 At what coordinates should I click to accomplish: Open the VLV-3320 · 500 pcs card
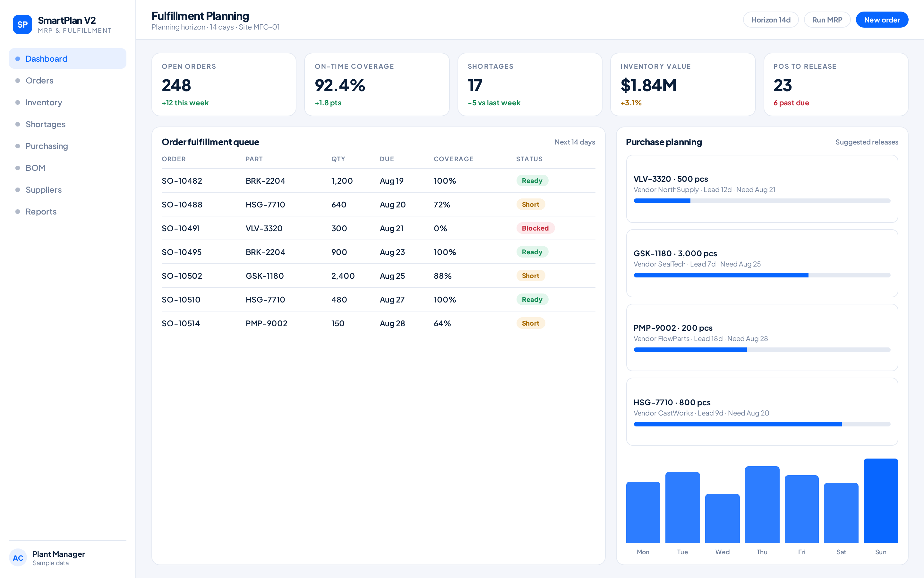point(762,188)
